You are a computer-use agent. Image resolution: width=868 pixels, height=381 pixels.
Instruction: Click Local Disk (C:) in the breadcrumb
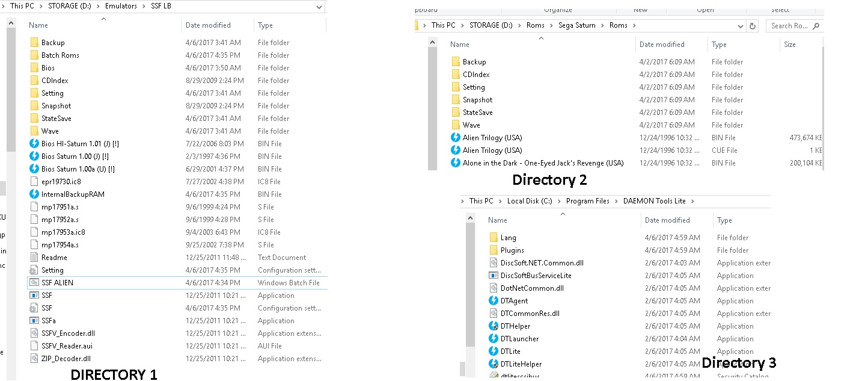coord(530,201)
